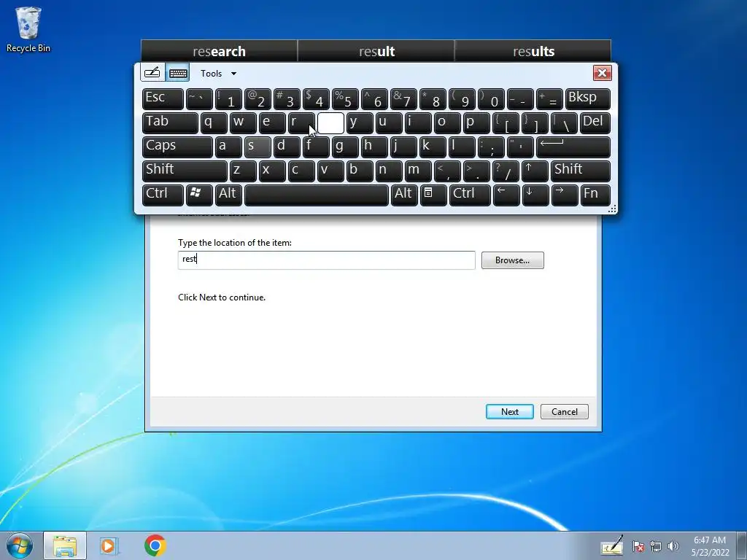Open the volume speaker tray icon
This screenshot has width=747, height=560.
click(x=673, y=546)
